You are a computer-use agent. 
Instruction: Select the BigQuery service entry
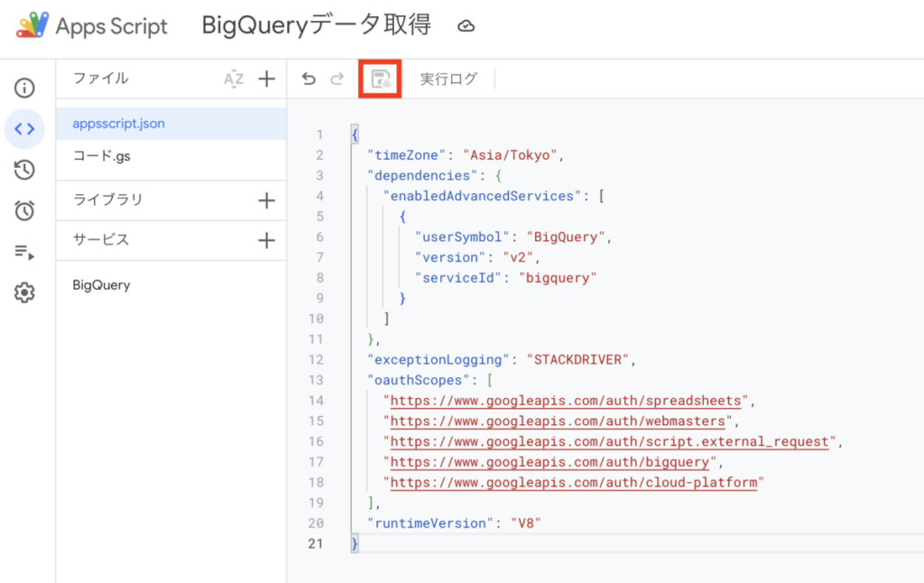point(101,285)
